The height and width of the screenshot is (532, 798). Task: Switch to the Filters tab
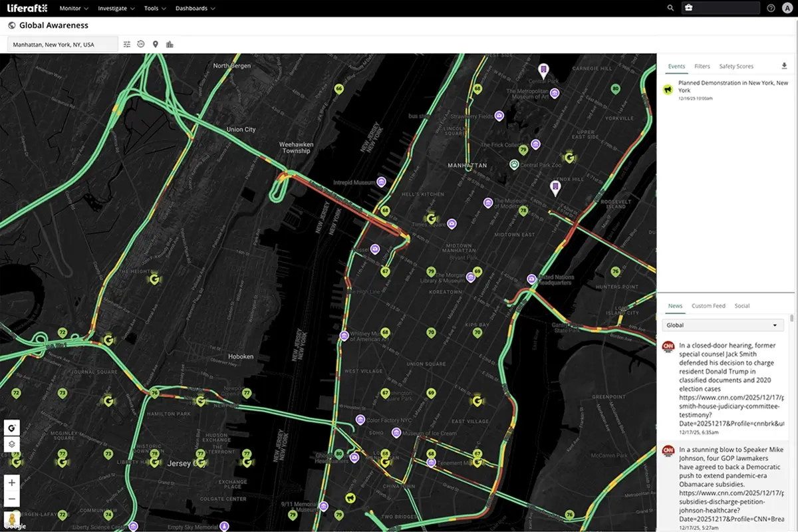pos(702,66)
